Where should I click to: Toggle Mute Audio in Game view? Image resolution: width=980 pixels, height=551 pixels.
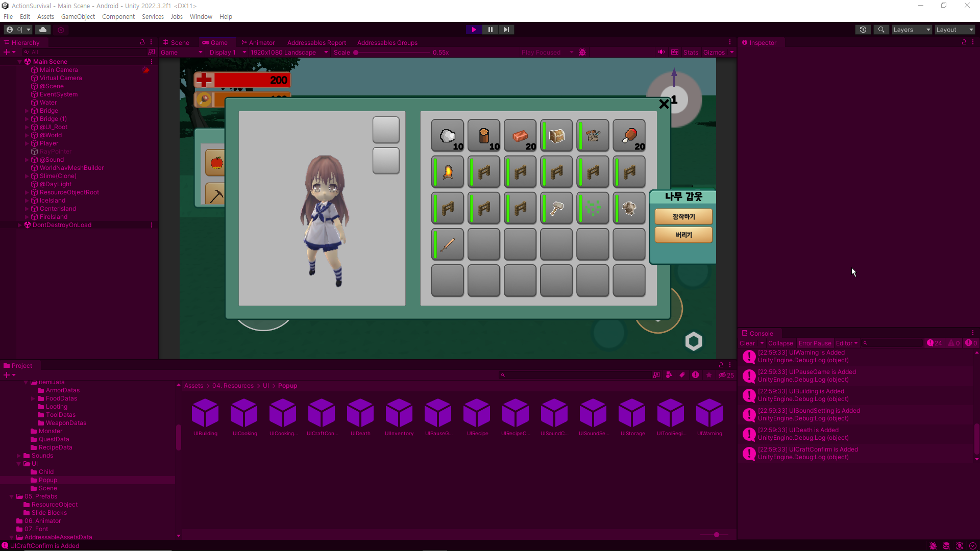[661, 52]
